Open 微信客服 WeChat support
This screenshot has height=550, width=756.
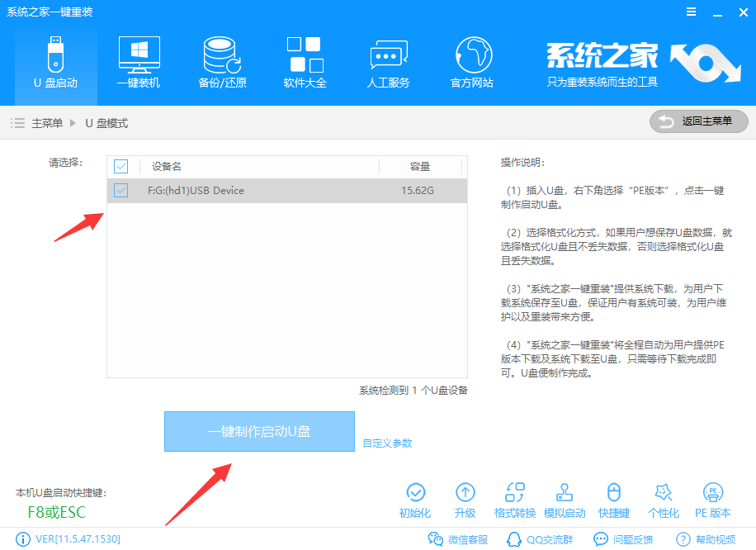pyautogui.click(x=459, y=539)
